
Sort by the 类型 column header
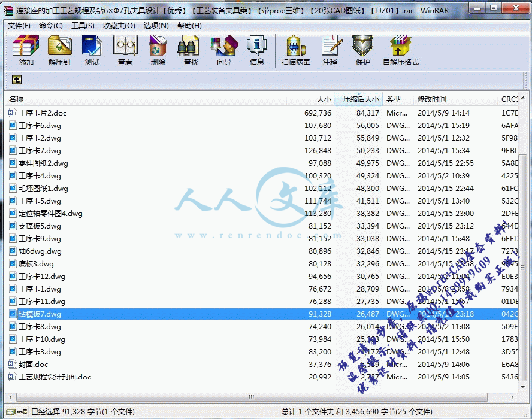[398, 99]
